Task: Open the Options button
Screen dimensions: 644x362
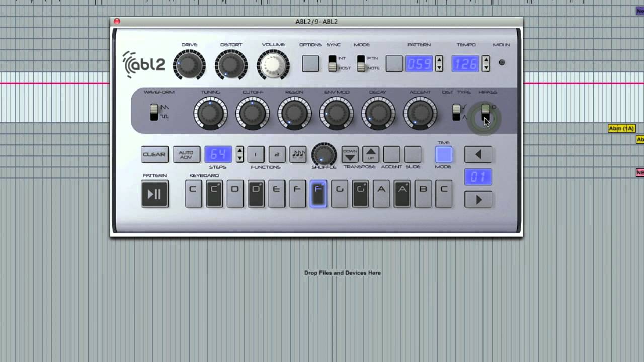Action: 310,63
